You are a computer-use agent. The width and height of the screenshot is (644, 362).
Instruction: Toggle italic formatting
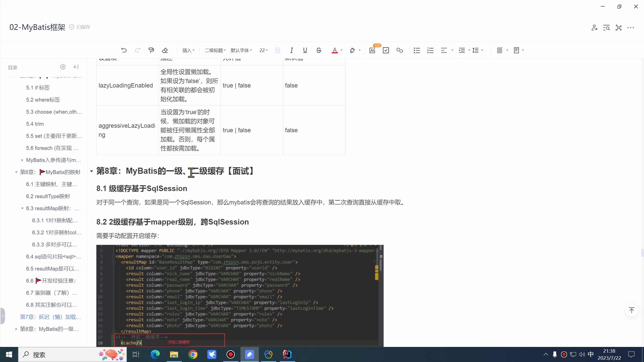click(291, 50)
